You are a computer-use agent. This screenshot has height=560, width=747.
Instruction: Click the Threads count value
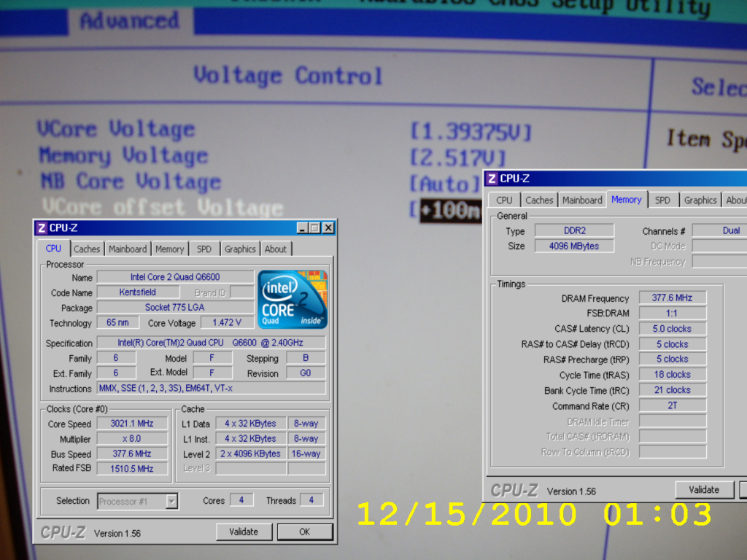pos(311,500)
